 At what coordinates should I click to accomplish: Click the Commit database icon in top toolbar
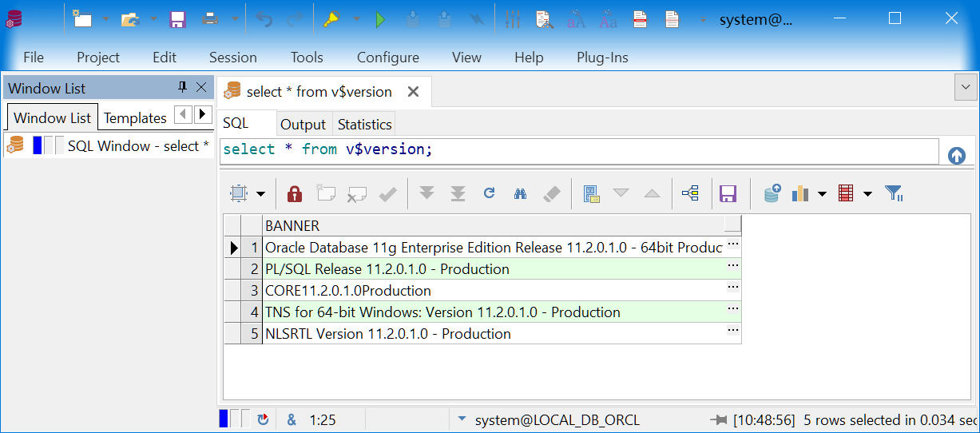click(x=412, y=19)
